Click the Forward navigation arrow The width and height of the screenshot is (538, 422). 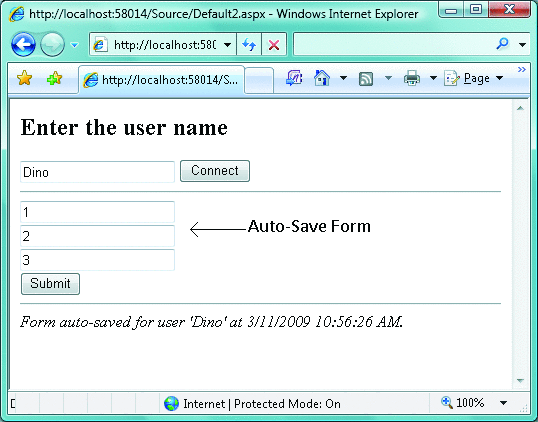click(52, 45)
